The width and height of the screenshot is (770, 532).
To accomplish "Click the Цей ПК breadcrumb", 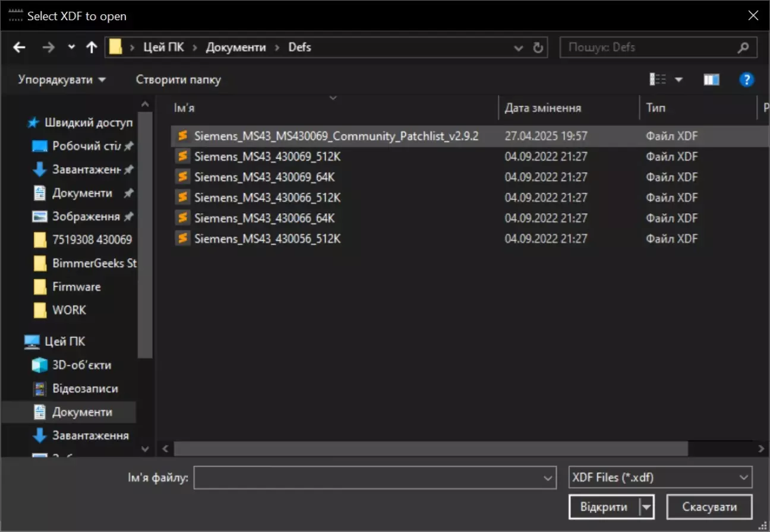I will point(163,47).
